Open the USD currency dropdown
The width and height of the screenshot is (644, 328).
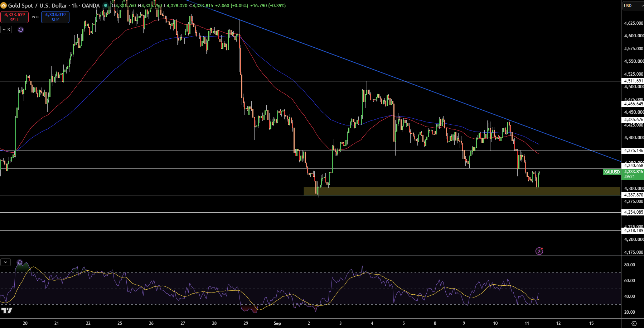pyautogui.click(x=633, y=6)
